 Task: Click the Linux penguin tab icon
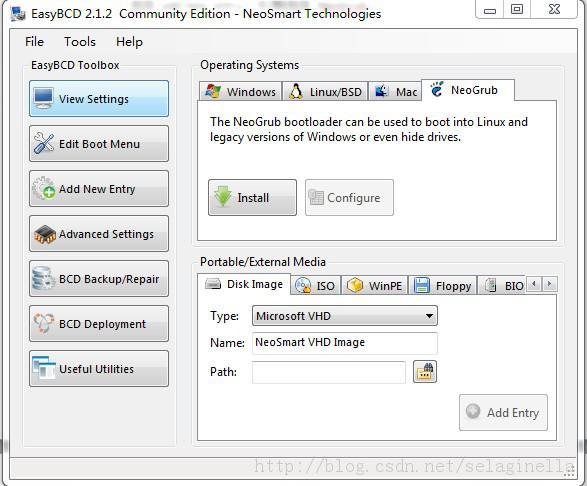(296, 91)
